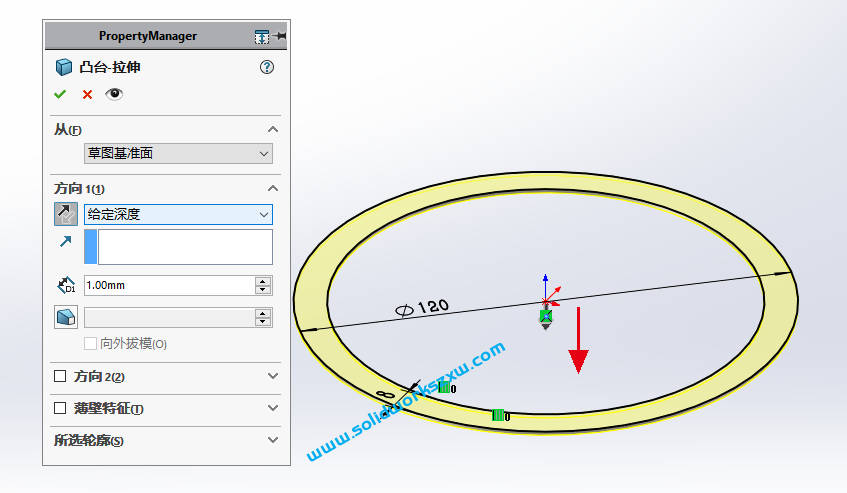The image size is (847, 493).
Task: Increase depth value with the up stepper
Action: [x=263, y=281]
